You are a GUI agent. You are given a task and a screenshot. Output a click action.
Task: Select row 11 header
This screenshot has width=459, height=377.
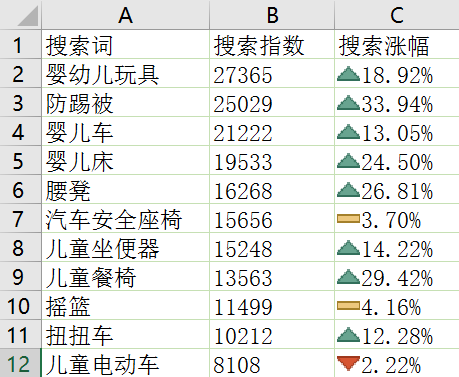click(x=20, y=334)
